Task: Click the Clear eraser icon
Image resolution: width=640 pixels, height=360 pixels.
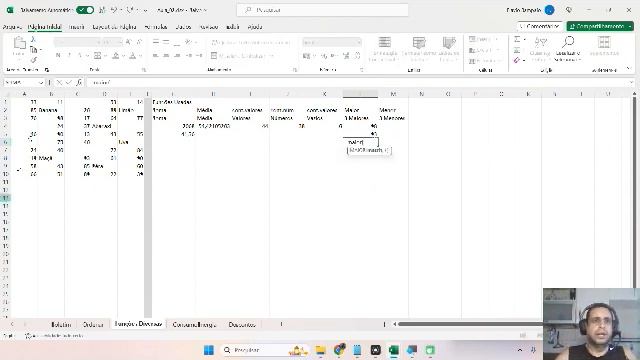Action: [x=517, y=60]
